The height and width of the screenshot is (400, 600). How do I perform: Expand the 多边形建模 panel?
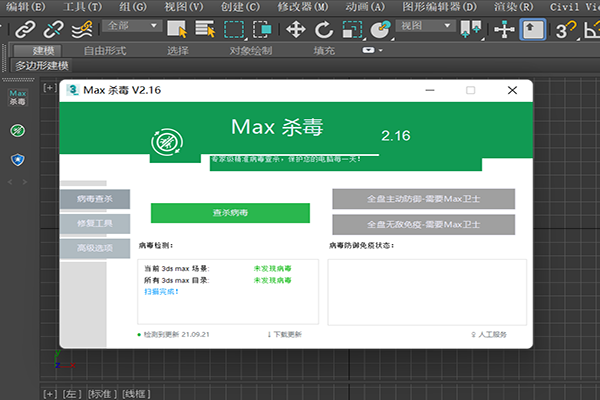(42, 66)
